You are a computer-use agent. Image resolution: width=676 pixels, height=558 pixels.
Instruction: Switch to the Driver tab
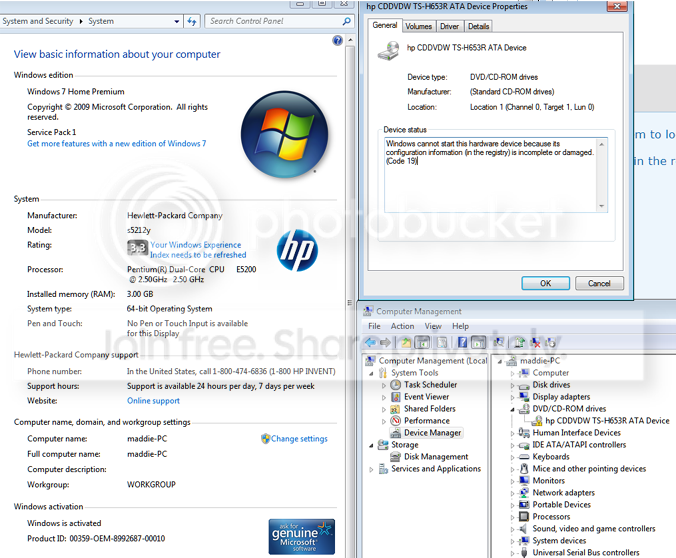tap(449, 26)
